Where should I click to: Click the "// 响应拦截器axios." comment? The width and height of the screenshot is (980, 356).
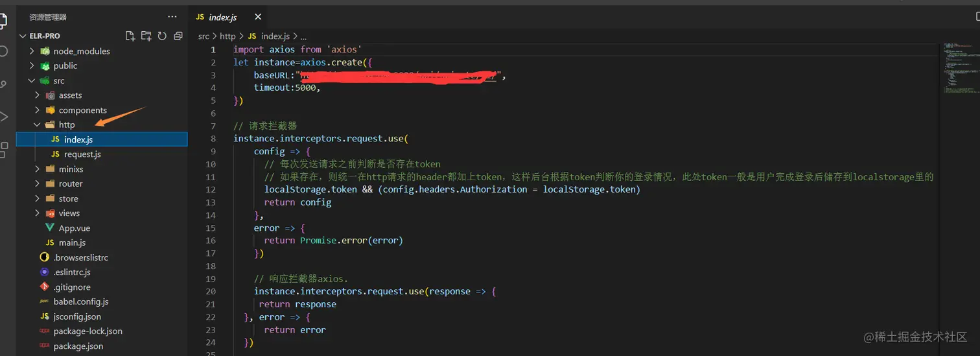tap(301, 279)
